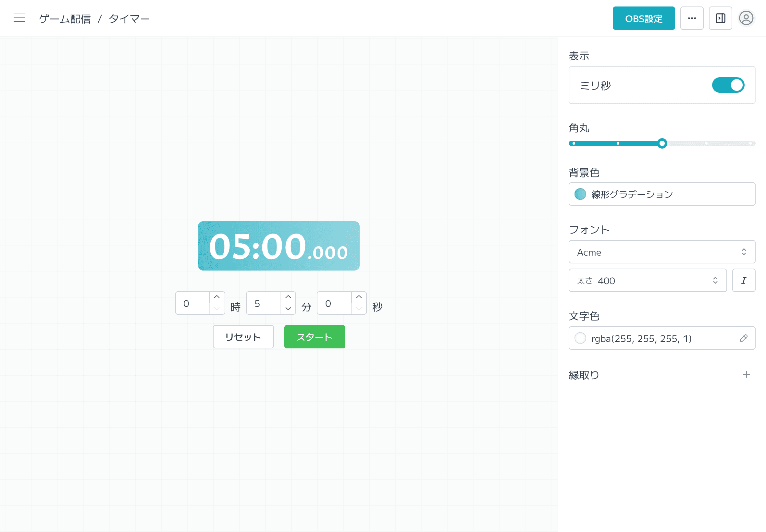Toggle the side panel layout icon

tap(720, 18)
